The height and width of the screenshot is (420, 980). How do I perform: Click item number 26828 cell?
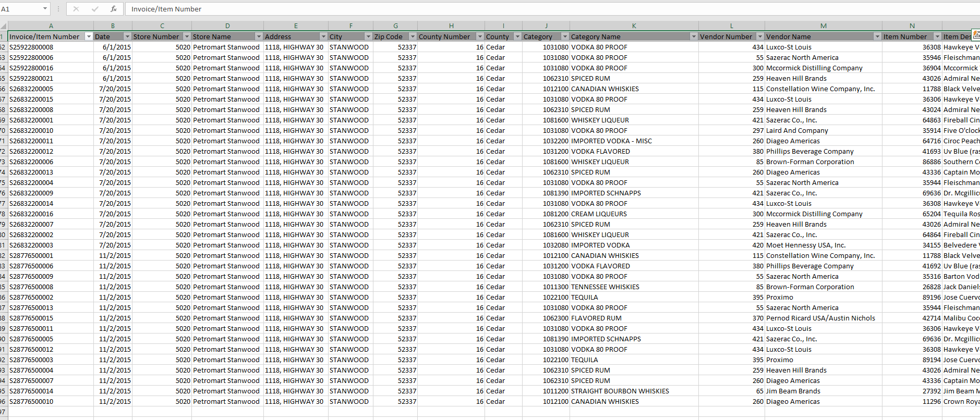tap(912, 287)
